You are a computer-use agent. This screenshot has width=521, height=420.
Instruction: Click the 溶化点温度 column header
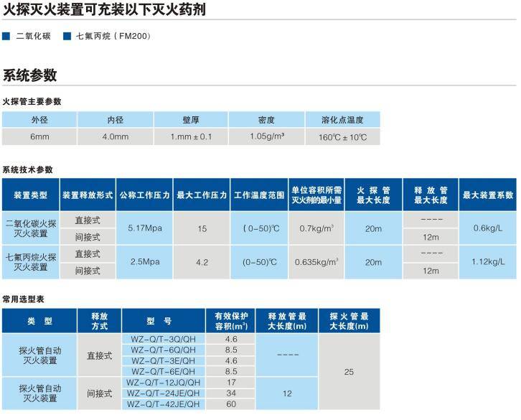tap(342, 120)
